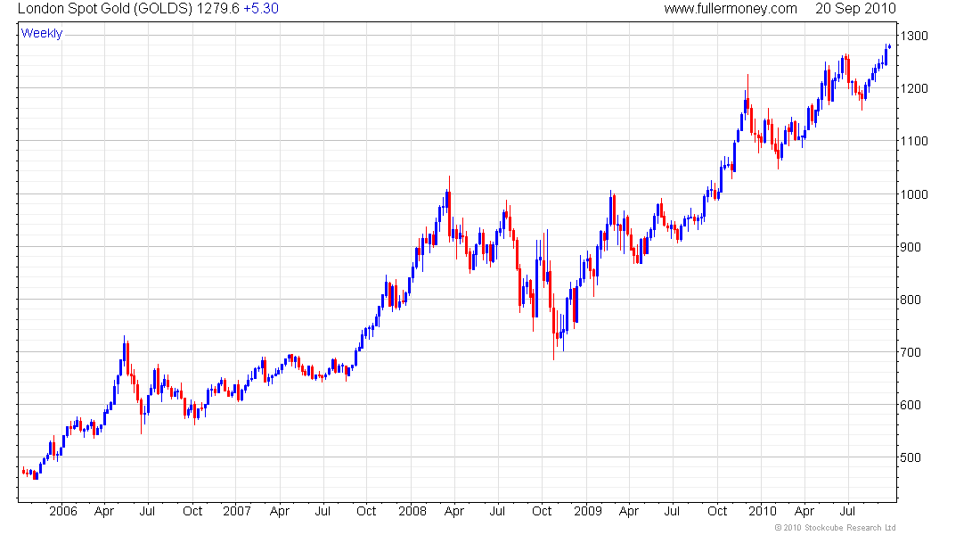Click the +5.30 change value
Viewport: 980px width, 535px height.
tap(261, 9)
